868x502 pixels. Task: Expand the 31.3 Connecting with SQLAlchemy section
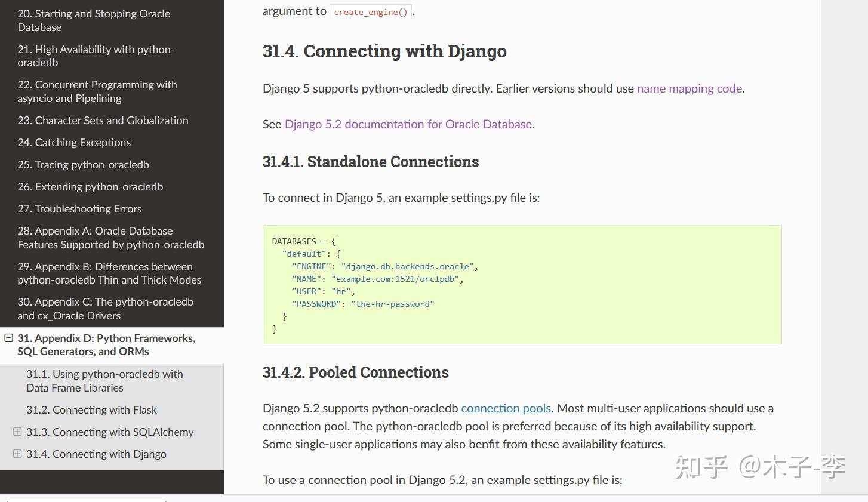pyautogui.click(x=17, y=432)
